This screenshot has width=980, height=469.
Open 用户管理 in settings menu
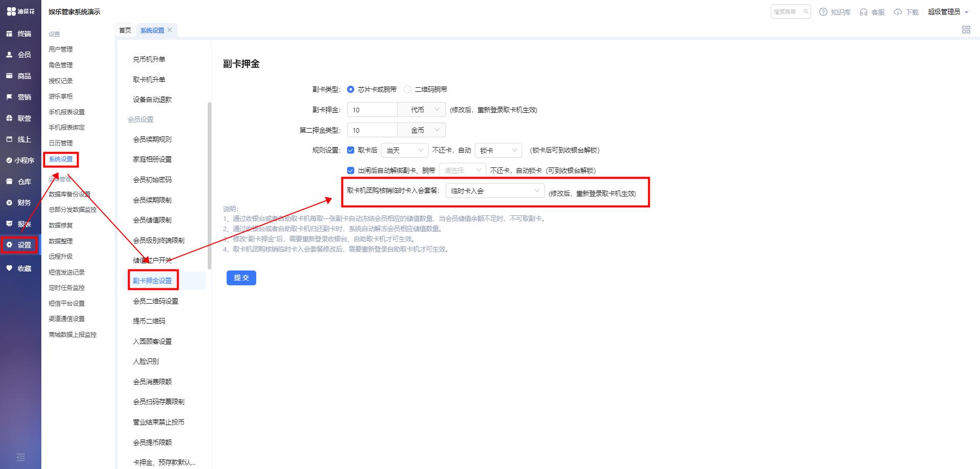[x=61, y=50]
